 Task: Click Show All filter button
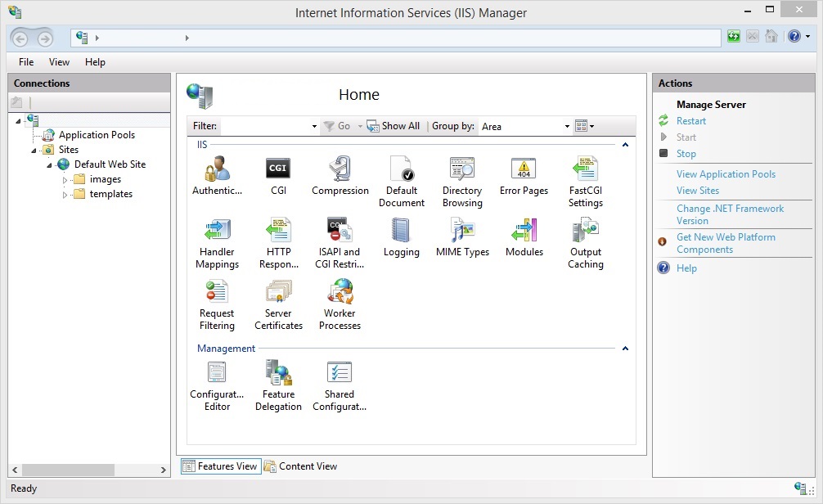pos(394,126)
